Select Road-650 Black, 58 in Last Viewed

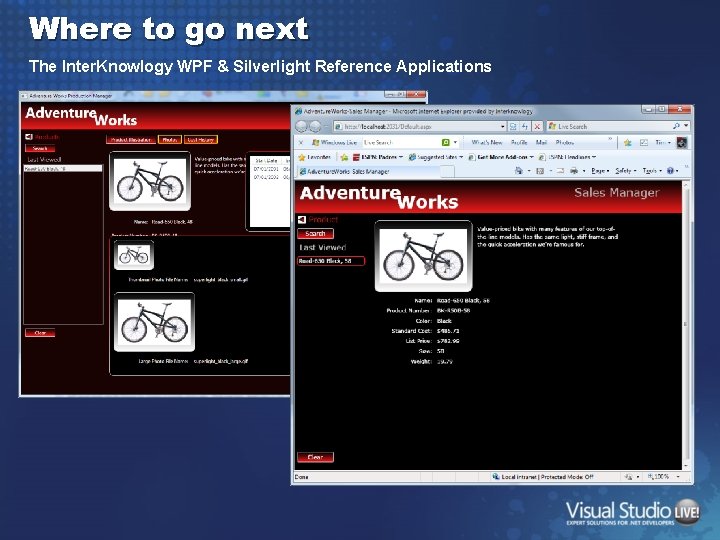(x=331, y=261)
